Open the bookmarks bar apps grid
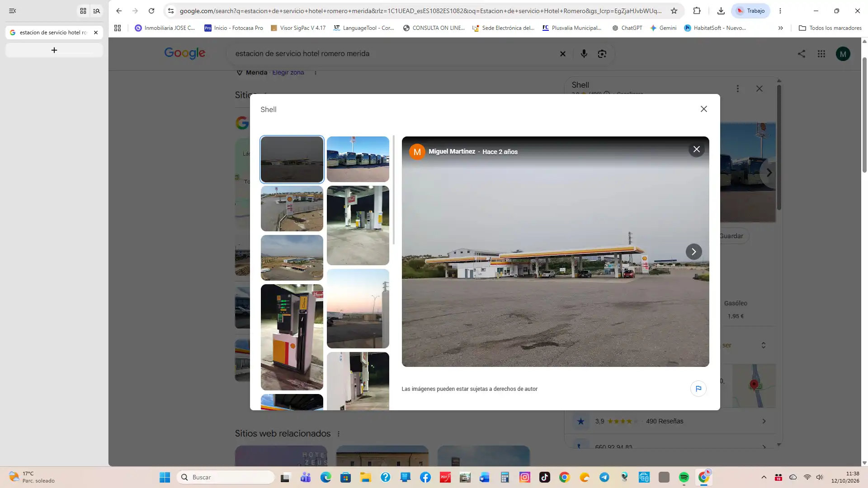The image size is (868, 488). pyautogui.click(x=118, y=28)
